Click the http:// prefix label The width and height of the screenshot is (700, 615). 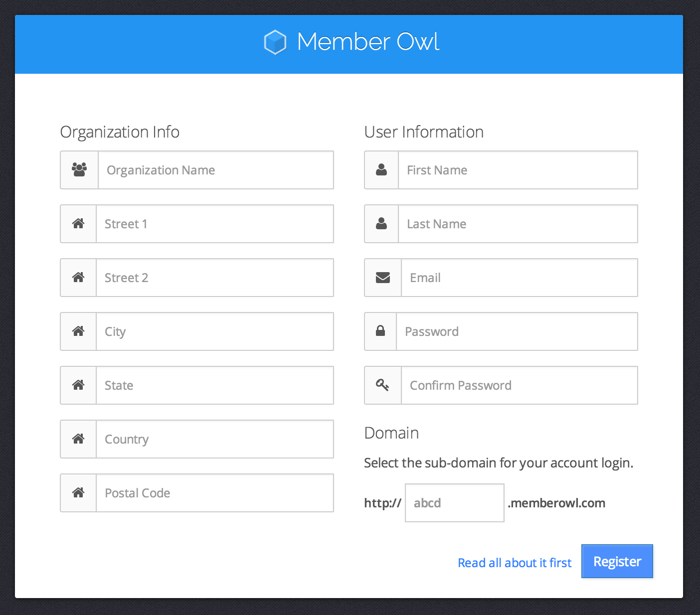click(x=383, y=503)
